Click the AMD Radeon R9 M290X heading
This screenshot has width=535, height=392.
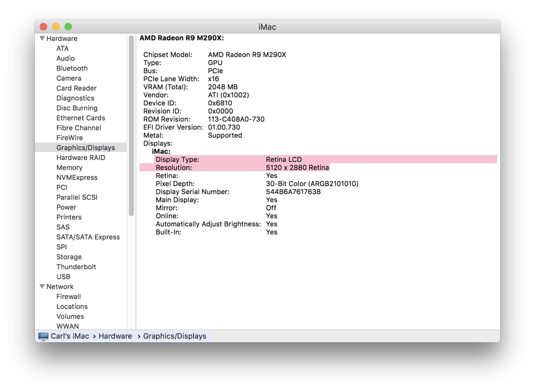tap(182, 38)
